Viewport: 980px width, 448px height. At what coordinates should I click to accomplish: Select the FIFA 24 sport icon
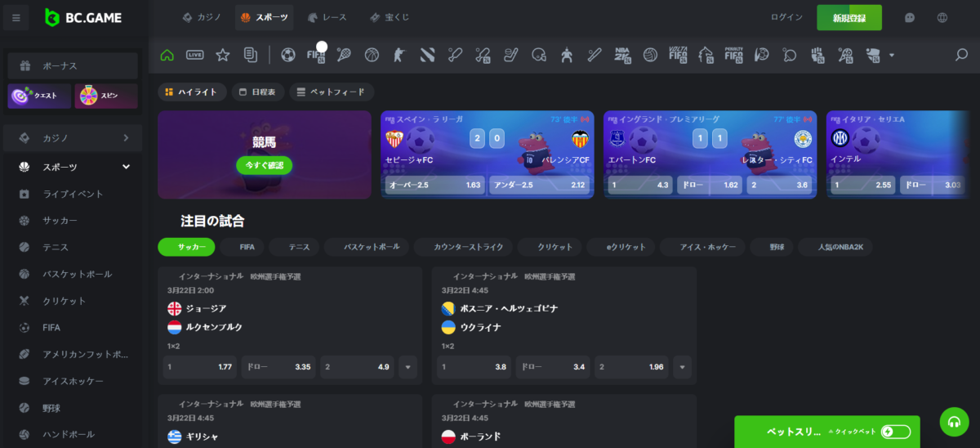pos(316,55)
